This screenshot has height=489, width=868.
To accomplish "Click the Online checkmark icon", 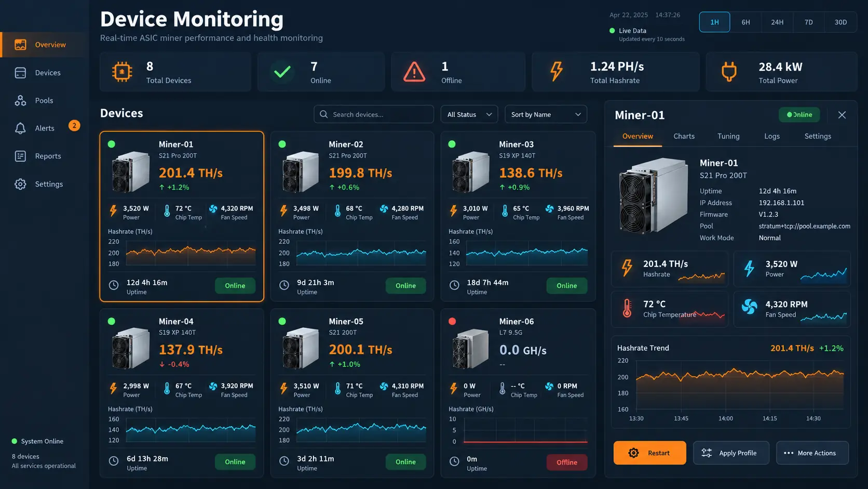I will pos(282,72).
